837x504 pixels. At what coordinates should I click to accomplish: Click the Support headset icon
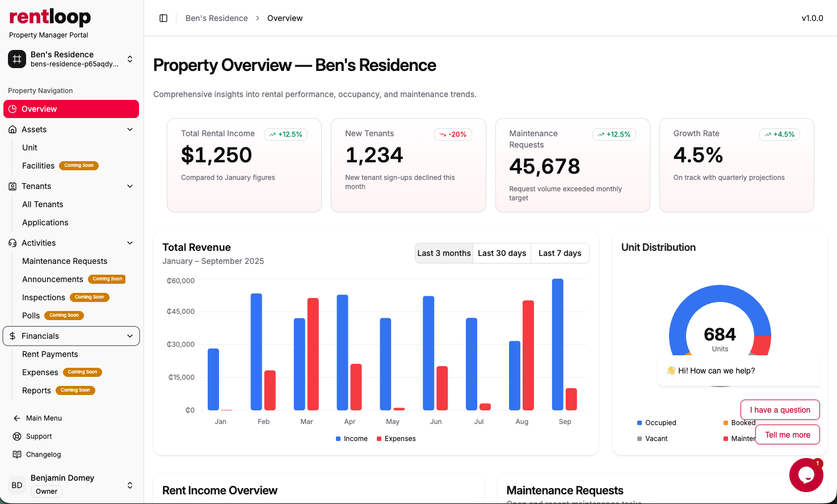pos(17,436)
